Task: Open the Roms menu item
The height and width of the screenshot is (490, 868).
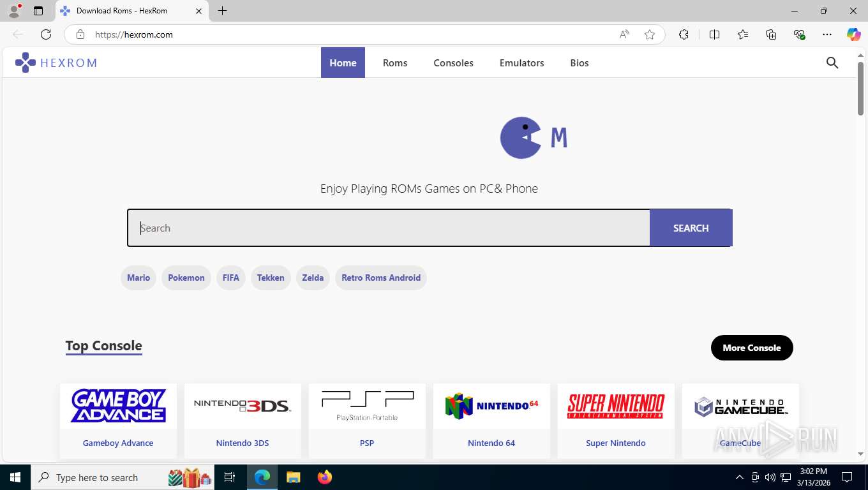Action: coord(395,63)
